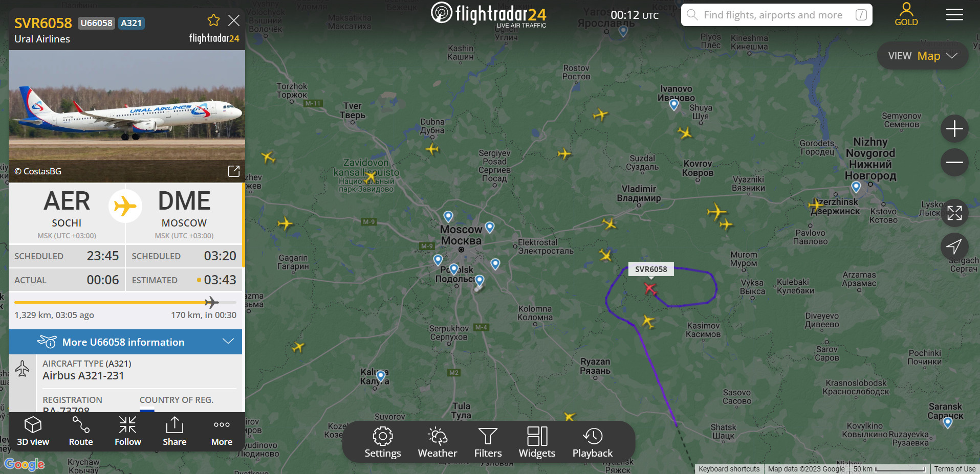Add SVR6058 to favorites with star
980x474 pixels.
[213, 20]
